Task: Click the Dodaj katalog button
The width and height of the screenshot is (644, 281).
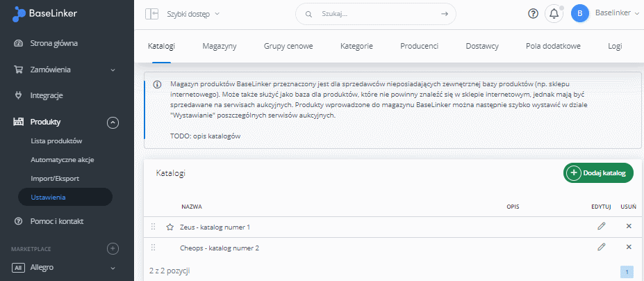Action: tap(598, 173)
